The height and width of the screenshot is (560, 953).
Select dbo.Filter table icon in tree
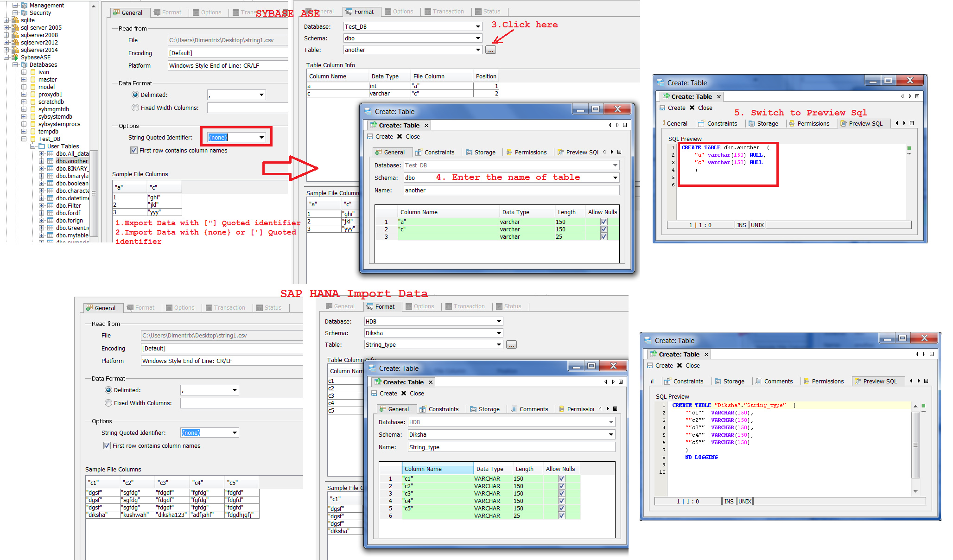[51, 206]
